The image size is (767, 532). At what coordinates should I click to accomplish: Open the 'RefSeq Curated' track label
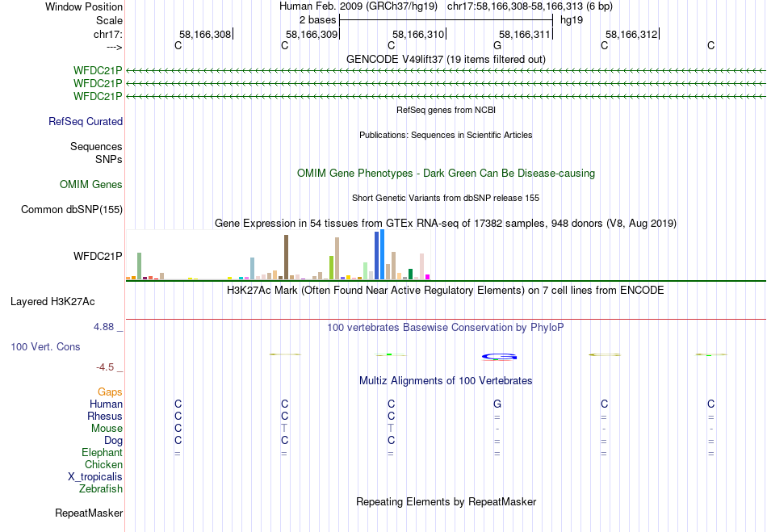pos(85,121)
